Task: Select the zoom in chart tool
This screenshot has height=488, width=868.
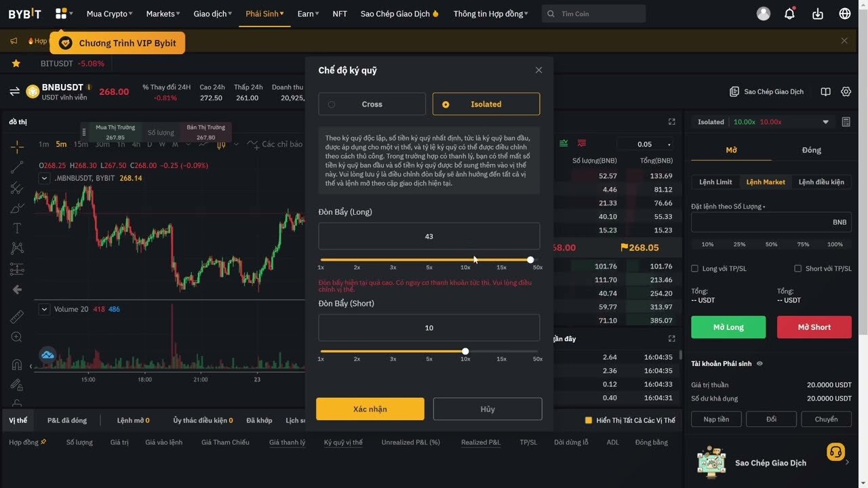Action: pos(17,337)
